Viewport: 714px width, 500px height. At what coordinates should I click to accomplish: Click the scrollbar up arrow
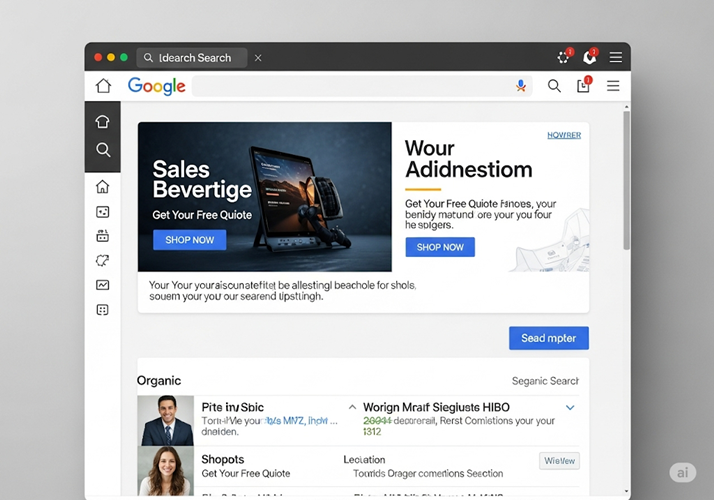[627, 107]
